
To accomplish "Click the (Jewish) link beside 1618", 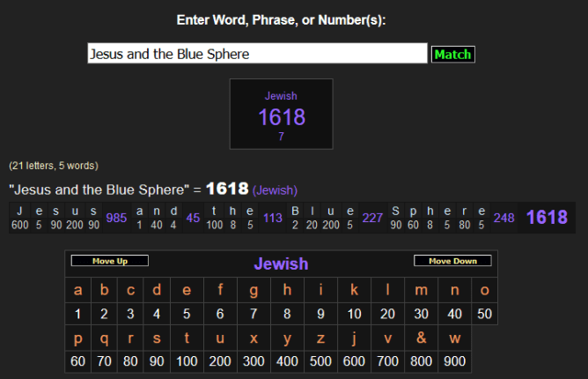I will coord(275,189).
